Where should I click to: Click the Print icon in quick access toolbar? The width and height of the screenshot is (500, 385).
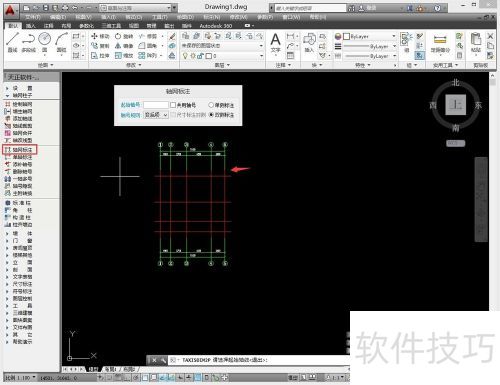coord(65,8)
